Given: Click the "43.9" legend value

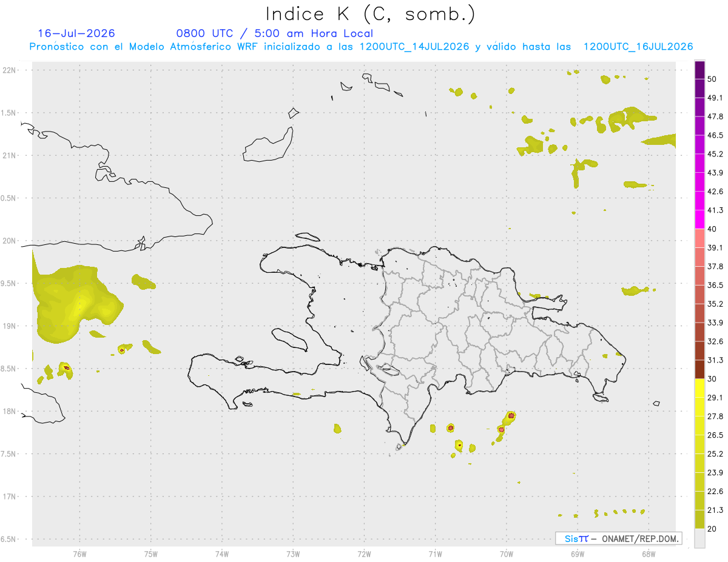Looking at the screenshot, I should click(x=715, y=173).
